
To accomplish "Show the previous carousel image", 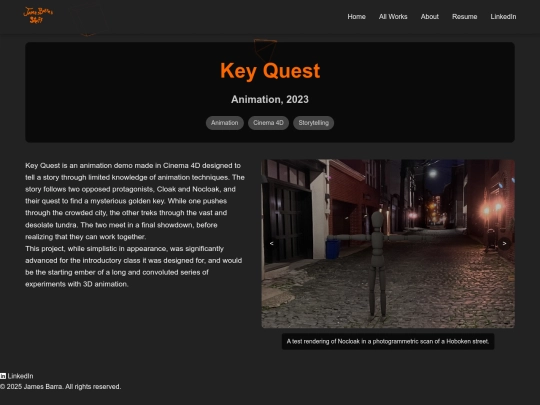I will (271, 243).
